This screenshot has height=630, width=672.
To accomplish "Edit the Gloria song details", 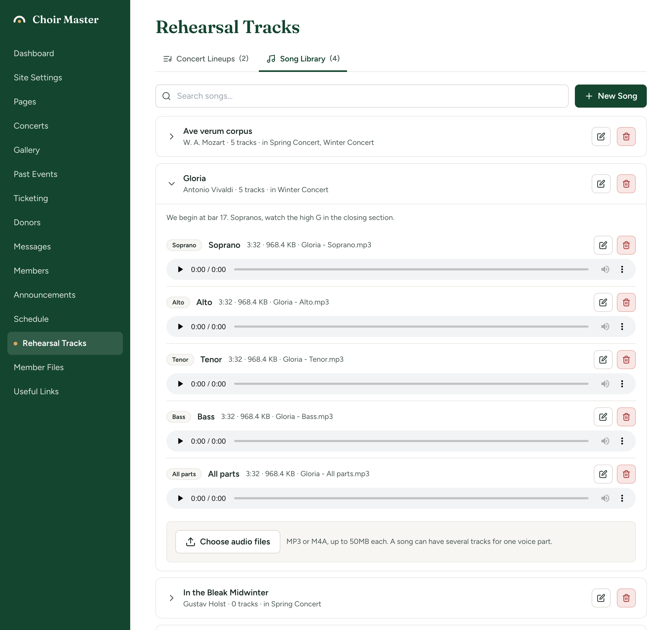I will 601,184.
